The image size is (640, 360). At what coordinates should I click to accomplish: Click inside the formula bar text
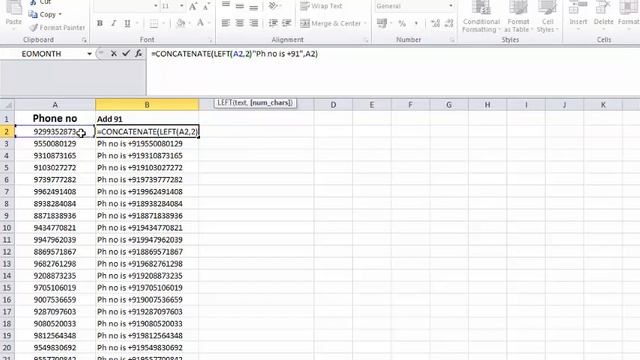[x=234, y=54]
